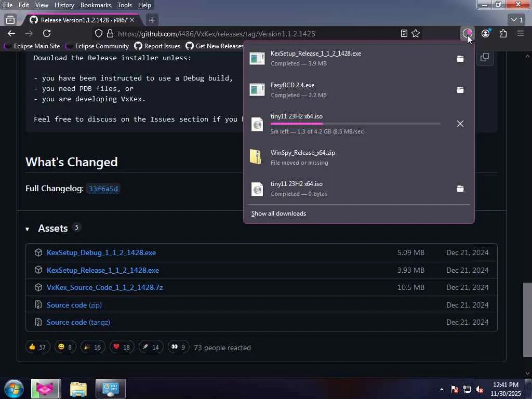Viewport: 532px width, 399px height.
Task: Close the Release Version1.1.2.1428 tab
Action: [132, 20]
